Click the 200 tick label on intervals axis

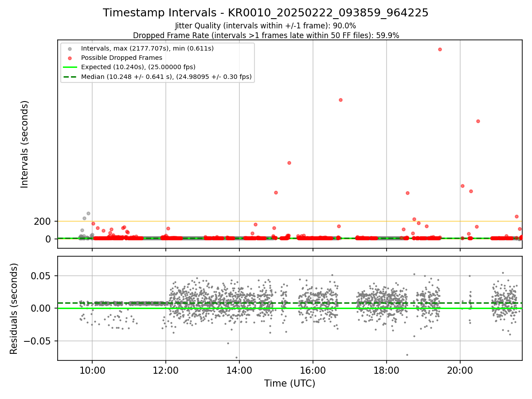tap(42, 221)
